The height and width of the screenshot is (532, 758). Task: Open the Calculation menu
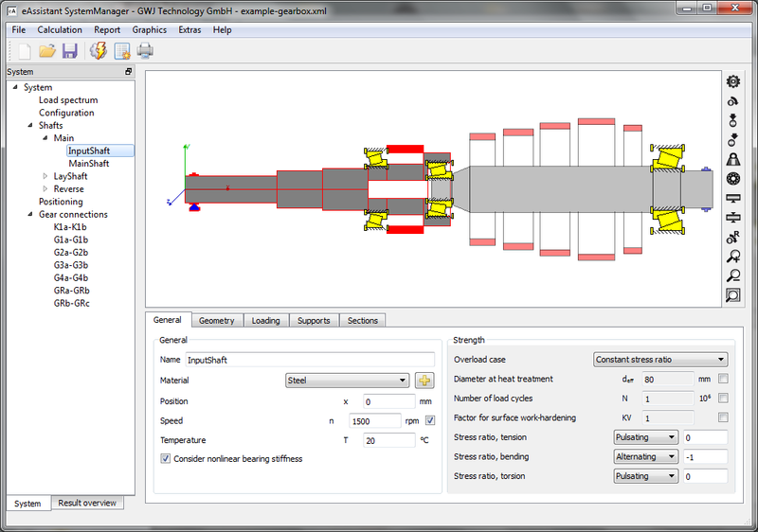click(60, 29)
